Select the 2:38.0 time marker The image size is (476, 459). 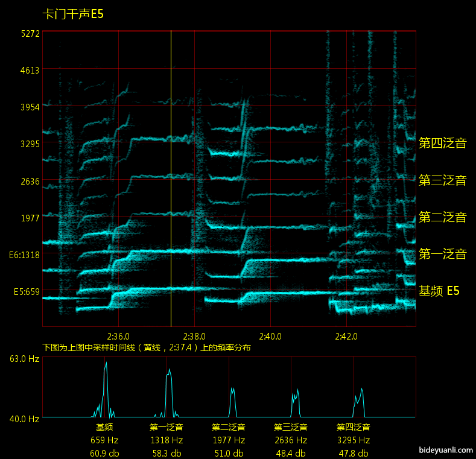coord(194,336)
